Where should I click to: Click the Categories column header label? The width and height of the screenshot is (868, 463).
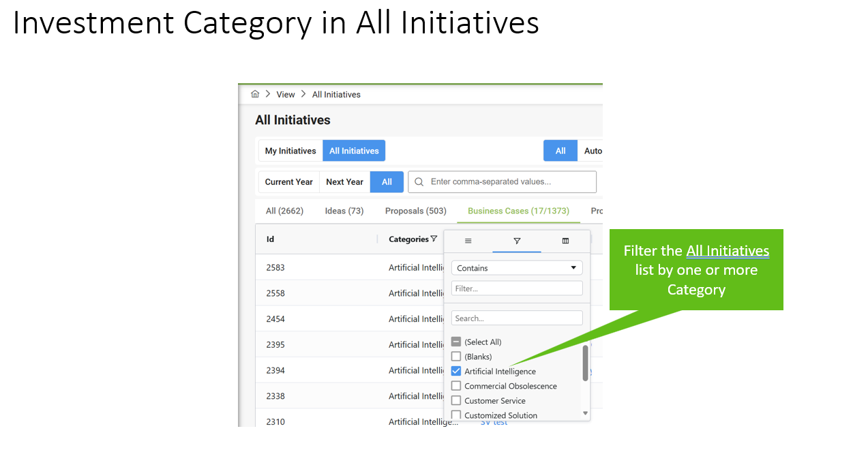(x=408, y=239)
